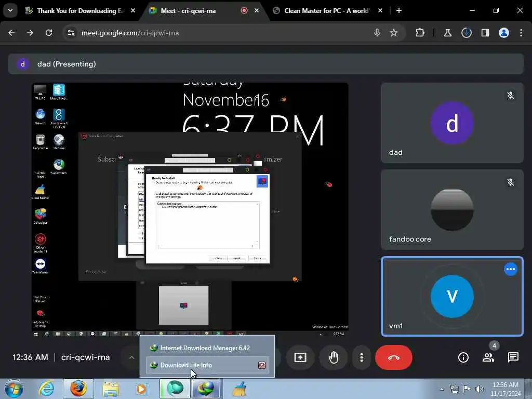Open the chat with everyone panel
The image size is (532, 399).
click(513, 357)
